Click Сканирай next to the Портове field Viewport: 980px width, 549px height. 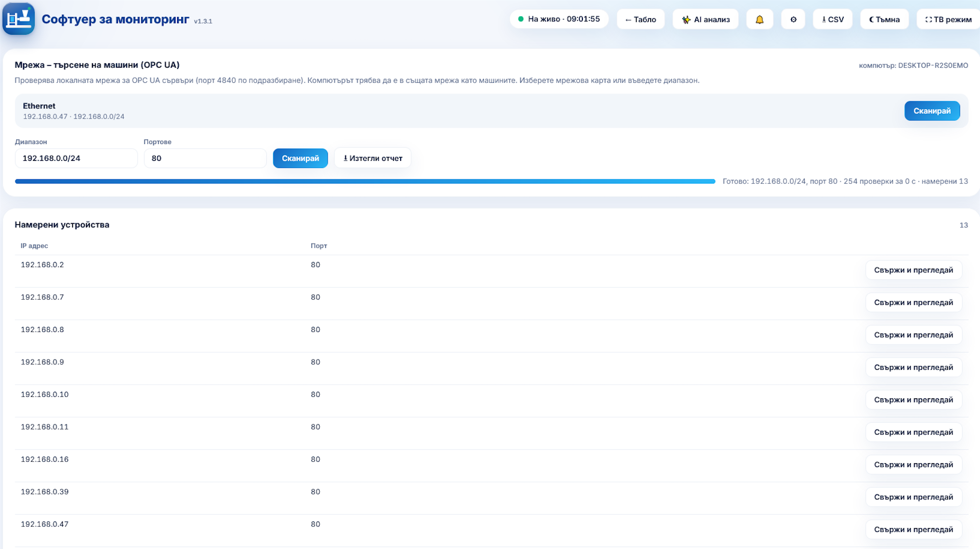pyautogui.click(x=300, y=158)
